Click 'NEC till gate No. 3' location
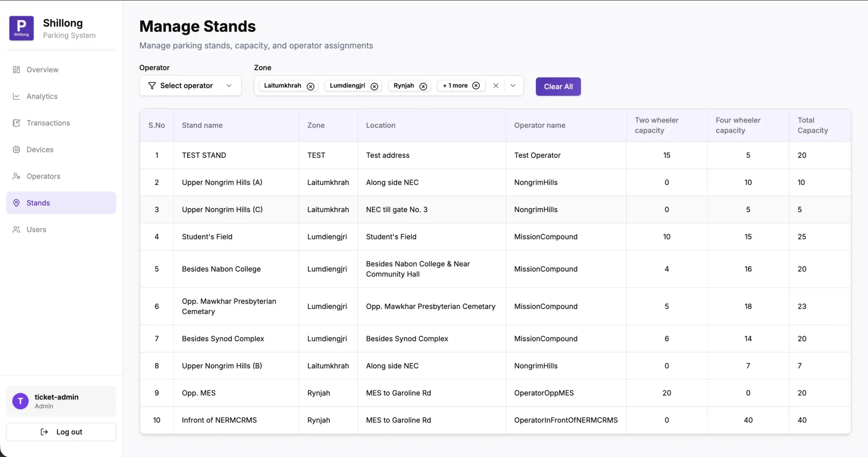868x457 pixels. 397,210
